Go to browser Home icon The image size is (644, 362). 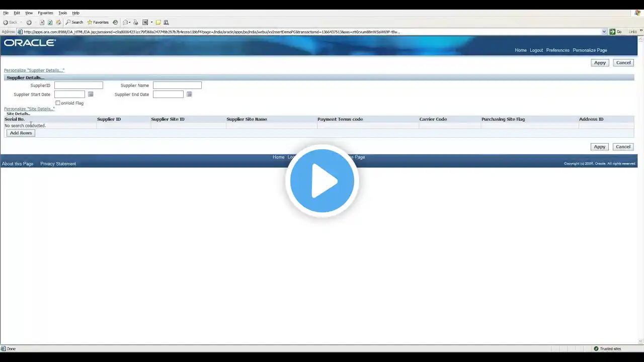tap(58, 22)
